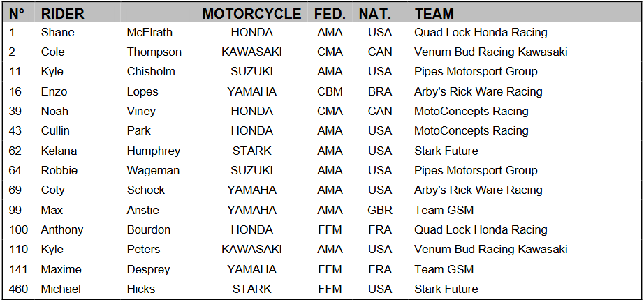
Task: Select Humphrey's STARK motorcycle cell
Action: [x=251, y=151]
